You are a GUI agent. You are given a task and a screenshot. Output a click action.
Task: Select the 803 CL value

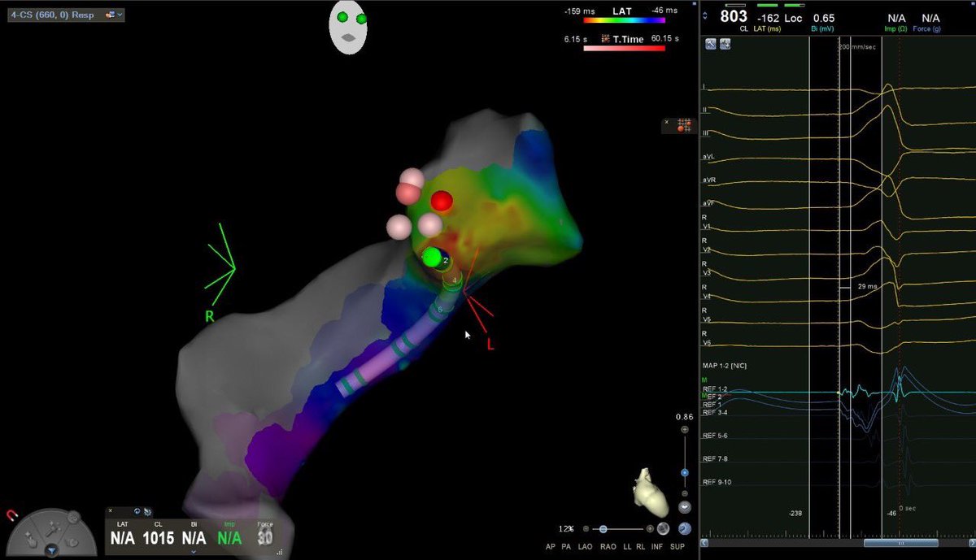[734, 16]
